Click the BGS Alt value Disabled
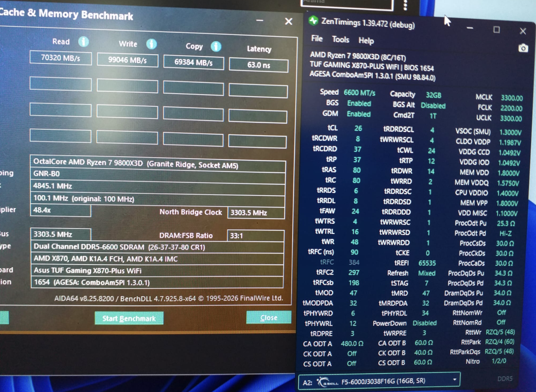536x392 pixels. point(433,106)
